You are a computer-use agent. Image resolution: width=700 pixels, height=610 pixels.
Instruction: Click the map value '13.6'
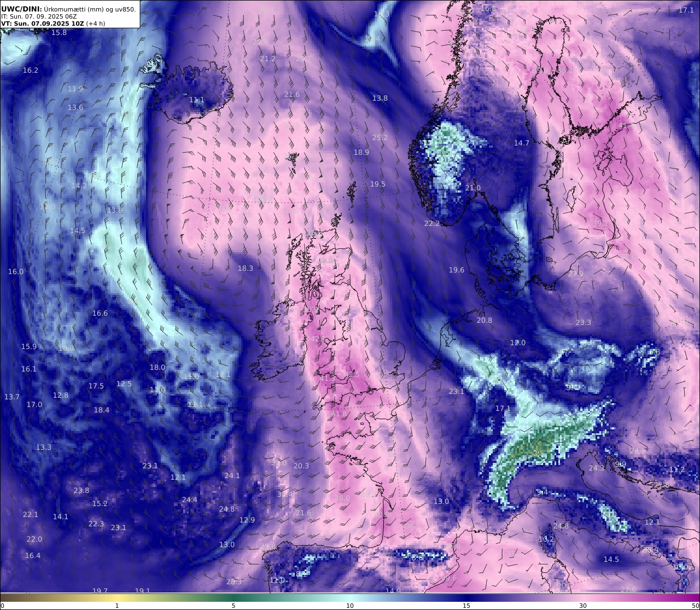pyautogui.click(x=75, y=108)
